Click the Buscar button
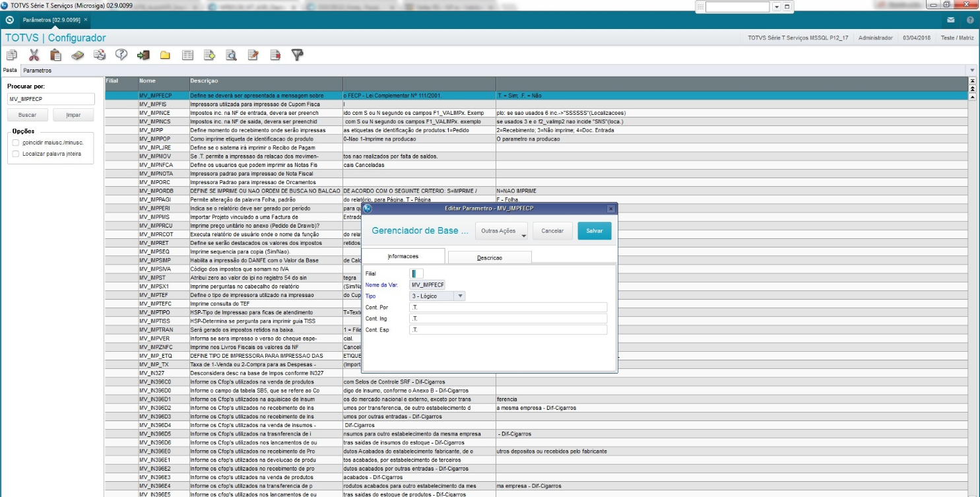Image resolution: width=980 pixels, height=497 pixels. point(27,115)
